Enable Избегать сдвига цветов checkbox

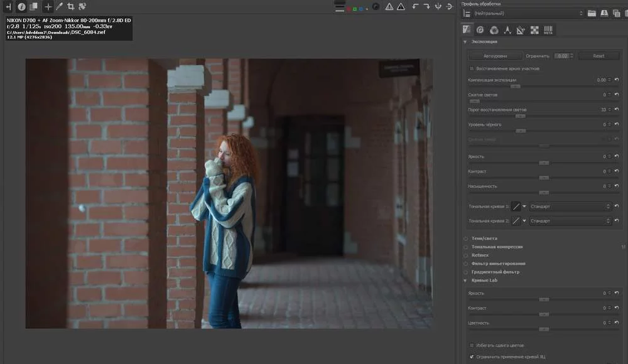(x=472, y=345)
